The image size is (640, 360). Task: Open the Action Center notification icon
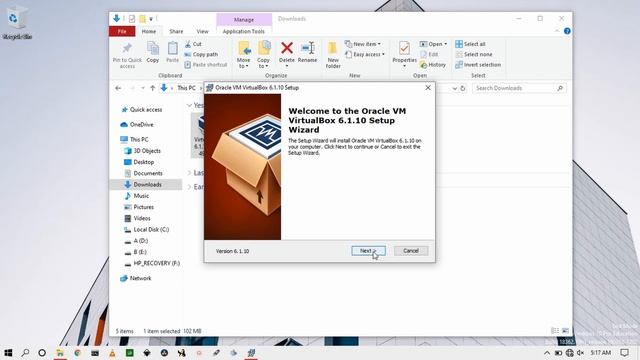(x=624, y=353)
